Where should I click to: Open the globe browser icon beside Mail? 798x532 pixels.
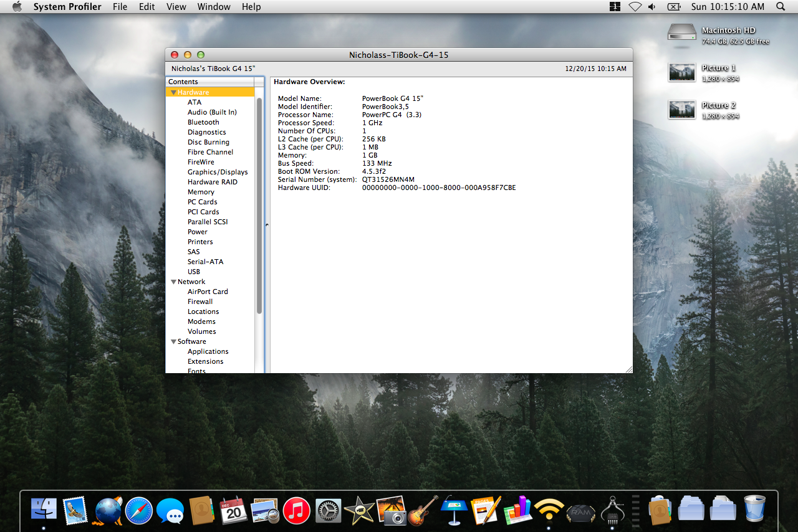(108, 511)
